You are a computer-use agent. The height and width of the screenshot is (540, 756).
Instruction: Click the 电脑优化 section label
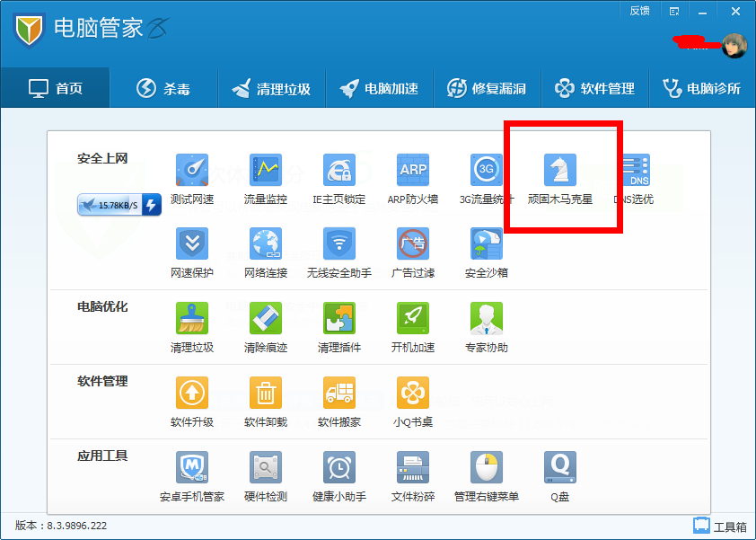[x=102, y=306]
